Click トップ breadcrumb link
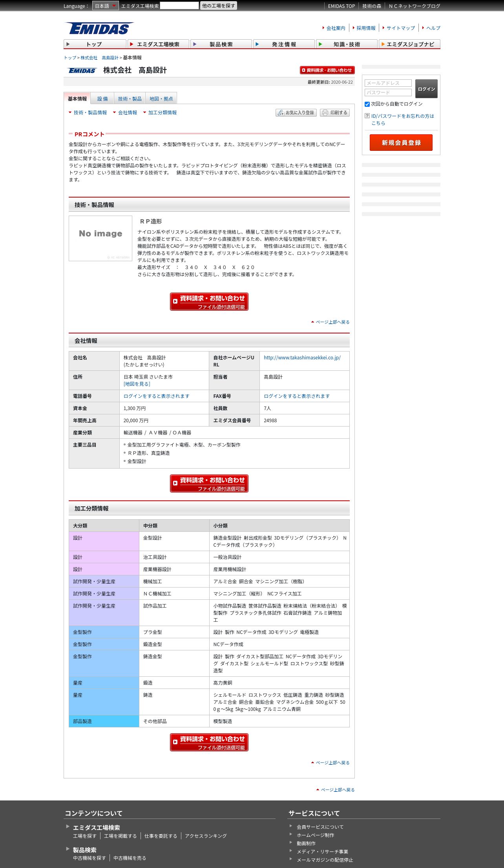The height and width of the screenshot is (868, 504). coord(70,58)
